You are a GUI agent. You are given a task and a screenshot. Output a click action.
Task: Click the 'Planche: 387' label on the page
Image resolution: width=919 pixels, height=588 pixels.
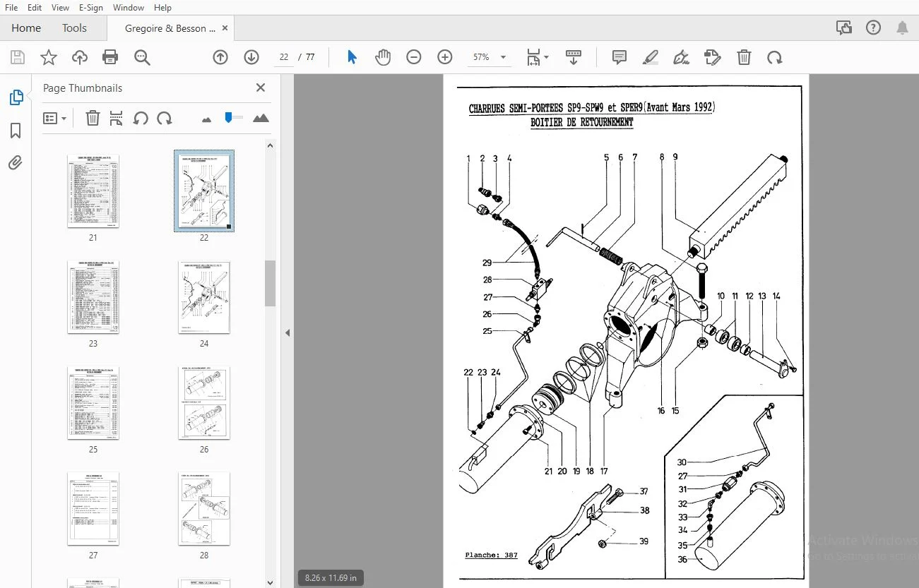[491, 556]
